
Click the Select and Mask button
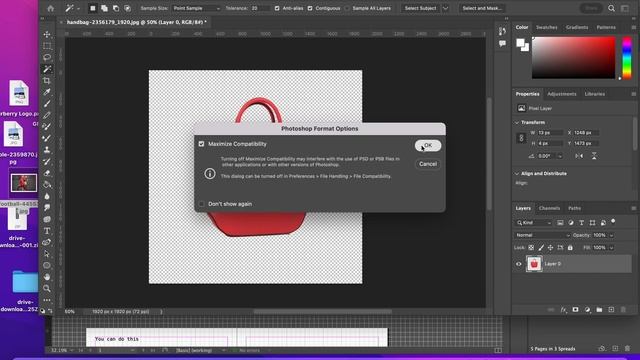482,8
